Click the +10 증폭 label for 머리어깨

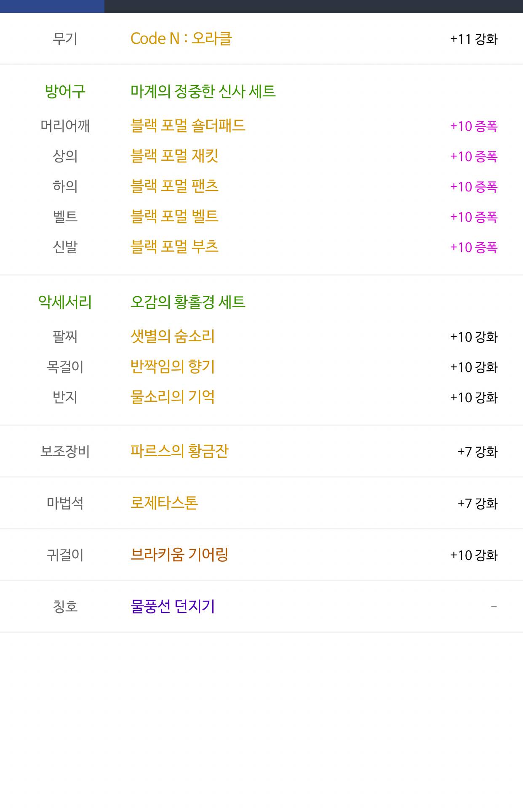pyautogui.click(x=474, y=126)
